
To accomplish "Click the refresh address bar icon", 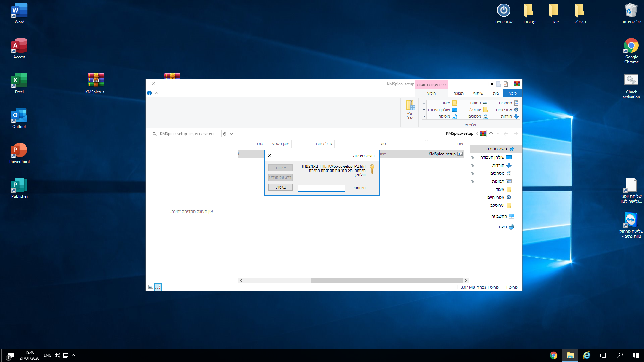I will (x=225, y=134).
